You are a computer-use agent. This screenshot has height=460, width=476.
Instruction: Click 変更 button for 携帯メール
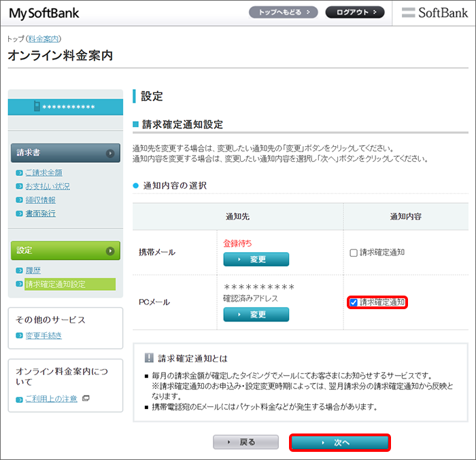point(256,260)
